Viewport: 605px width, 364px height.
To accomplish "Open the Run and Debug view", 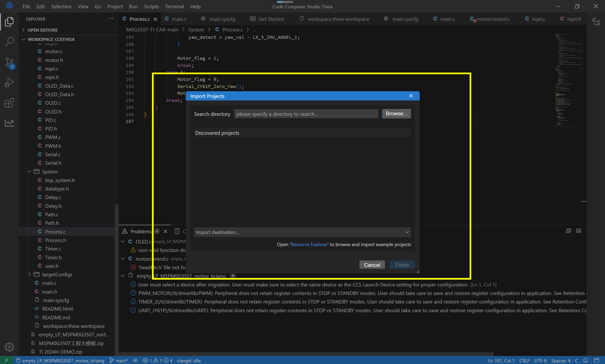I will 9,82.
